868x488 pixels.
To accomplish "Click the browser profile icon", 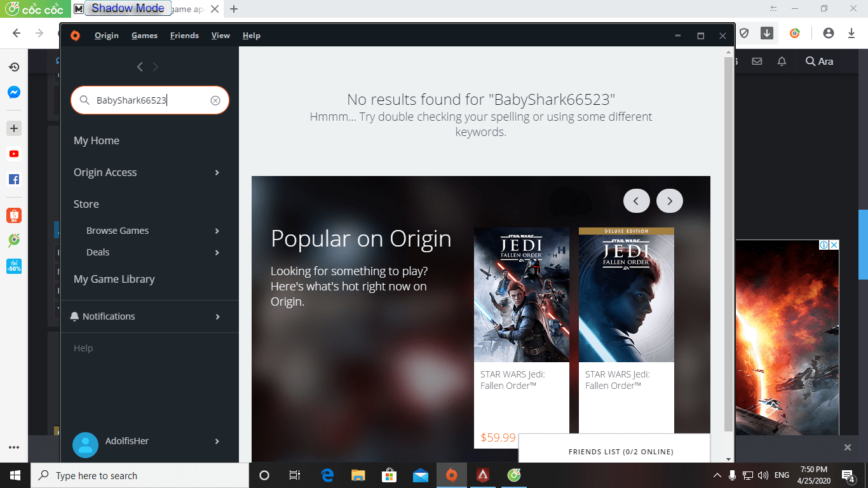I will pos(828,33).
